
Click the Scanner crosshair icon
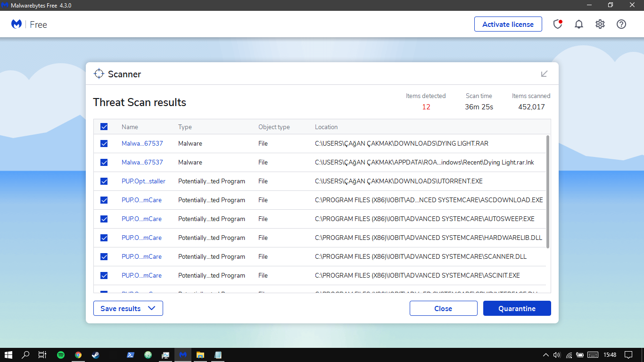(99, 74)
